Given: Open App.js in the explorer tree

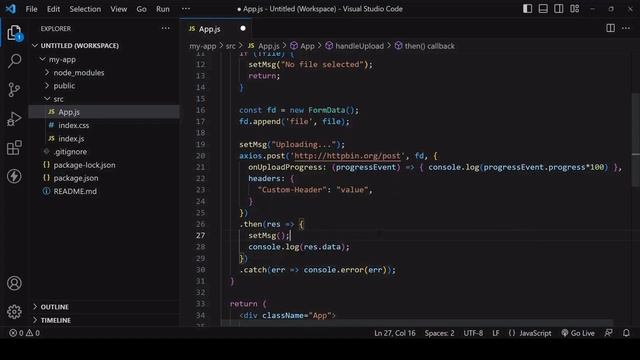Looking at the screenshot, I should (x=69, y=112).
